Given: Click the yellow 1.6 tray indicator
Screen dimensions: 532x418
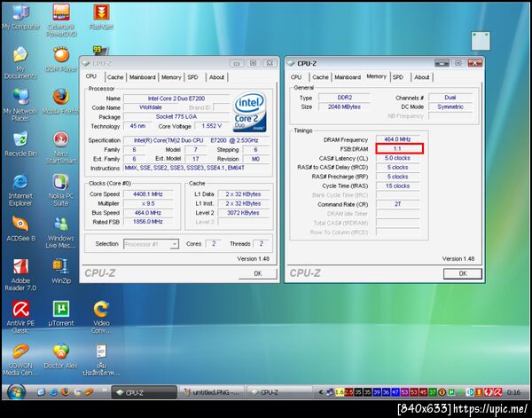Looking at the screenshot, I should [x=340, y=392].
